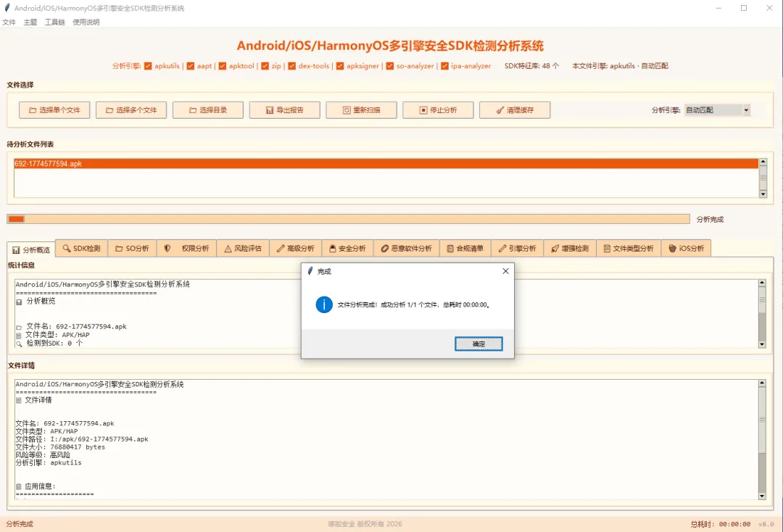Disable the zip engine checkbox
Image resolution: width=783 pixels, height=532 pixels.
[x=265, y=66]
